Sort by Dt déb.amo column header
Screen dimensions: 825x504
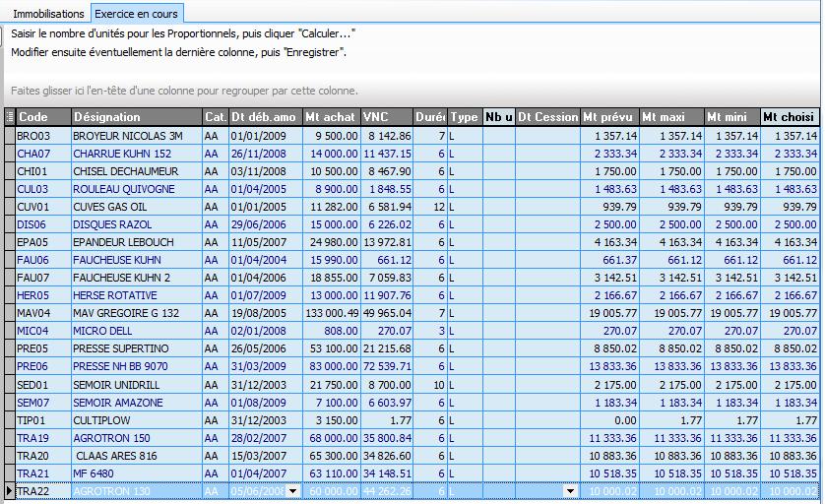point(265,117)
